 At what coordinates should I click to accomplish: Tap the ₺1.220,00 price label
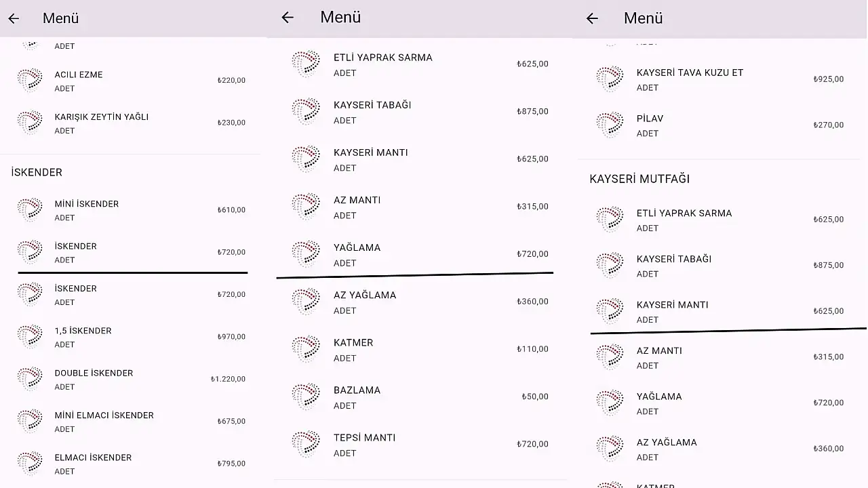(228, 379)
